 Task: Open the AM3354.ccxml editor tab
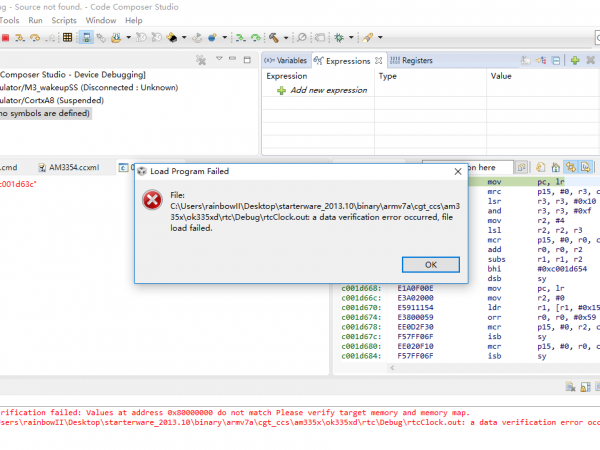tap(73, 167)
